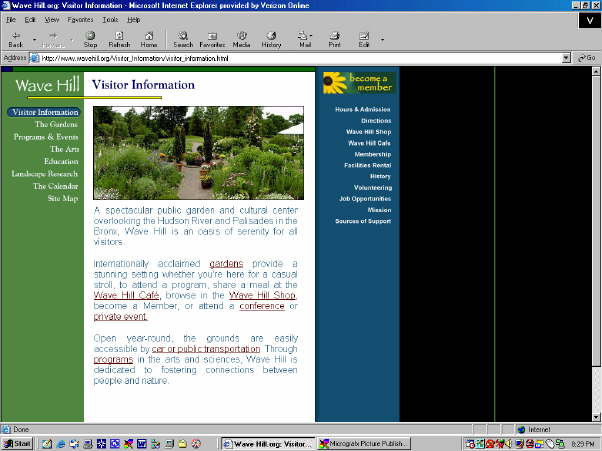Click the garden photo
The height and width of the screenshot is (451, 602).
198,153
